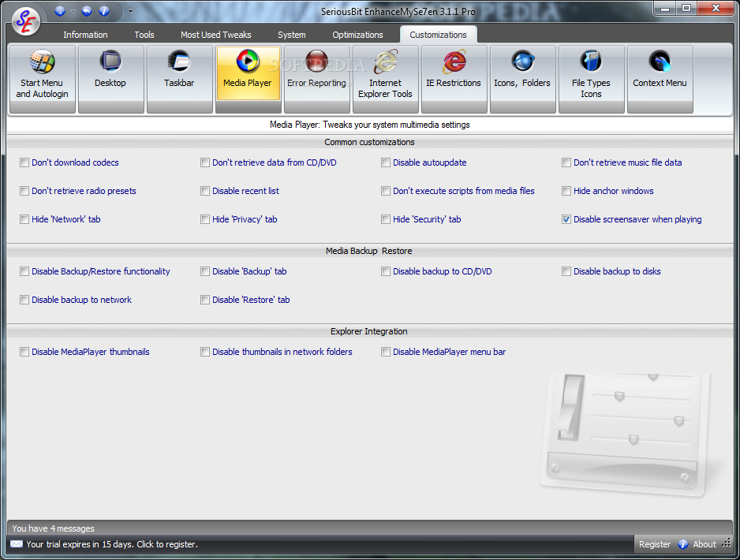Tick Hide 'Privacy' tab checkbox
The image size is (740, 560).
[205, 219]
